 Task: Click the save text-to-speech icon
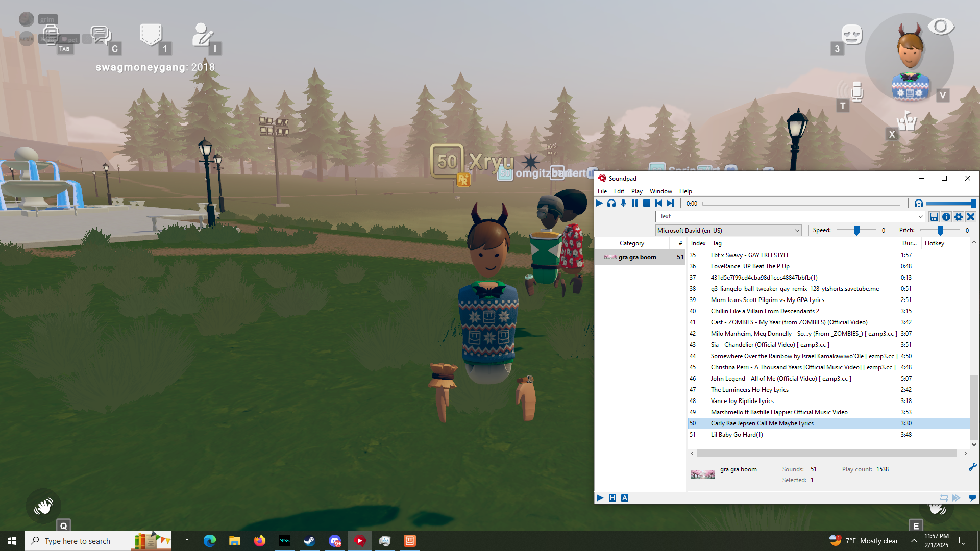click(934, 217)
